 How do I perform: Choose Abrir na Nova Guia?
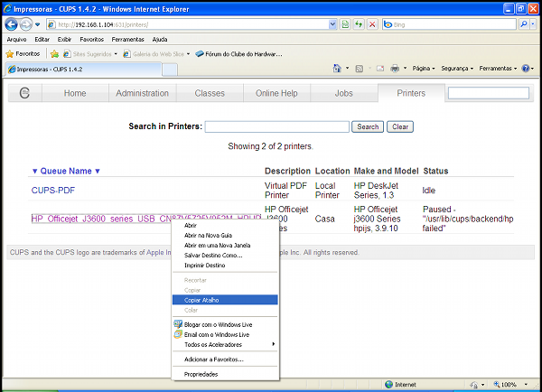pos(225,236)
